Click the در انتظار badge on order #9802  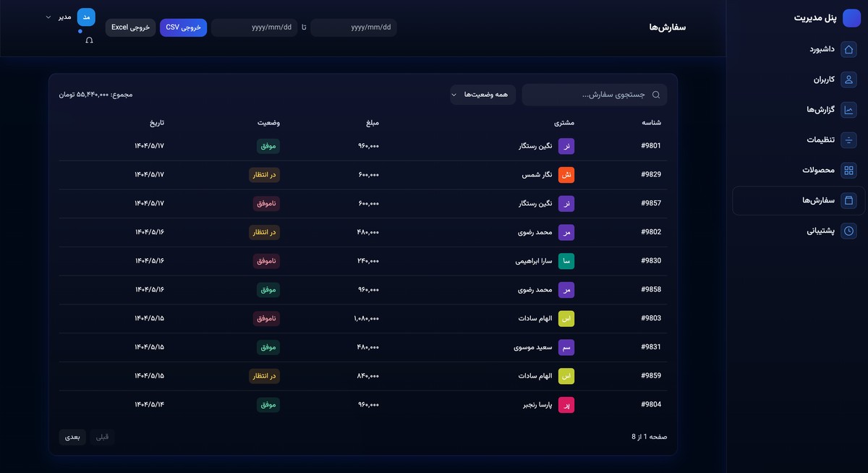(x=264, y=232)
